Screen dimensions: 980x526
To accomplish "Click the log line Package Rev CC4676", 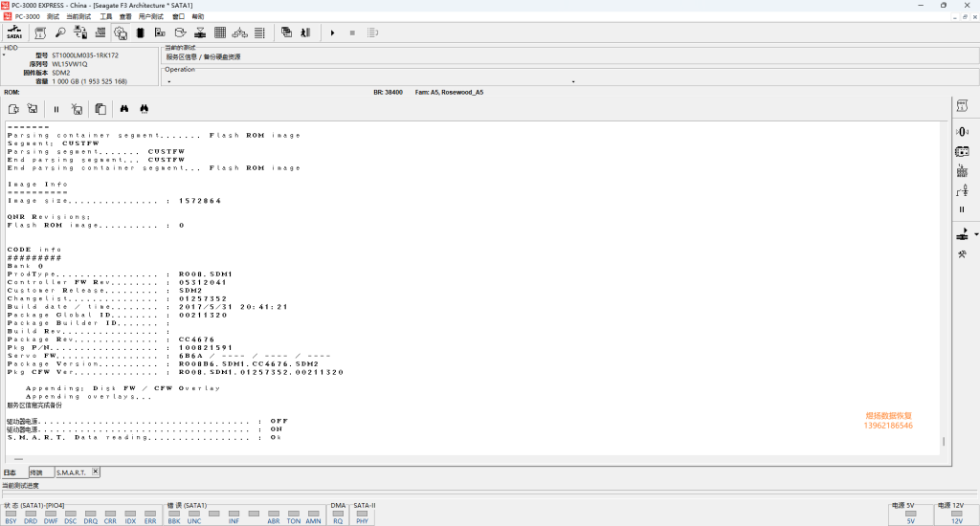I will point(111,340).
